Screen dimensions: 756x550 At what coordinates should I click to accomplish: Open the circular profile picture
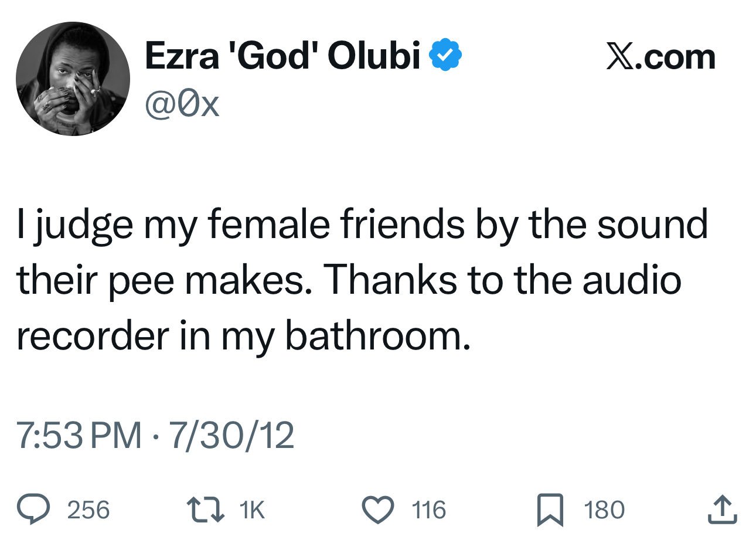pos(73,79)
